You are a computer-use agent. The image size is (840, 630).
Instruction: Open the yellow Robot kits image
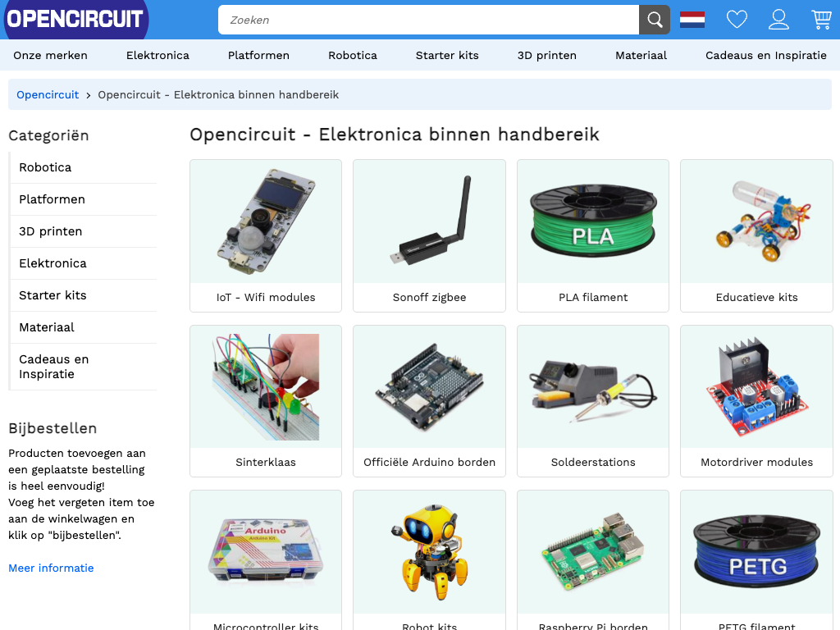429,552
